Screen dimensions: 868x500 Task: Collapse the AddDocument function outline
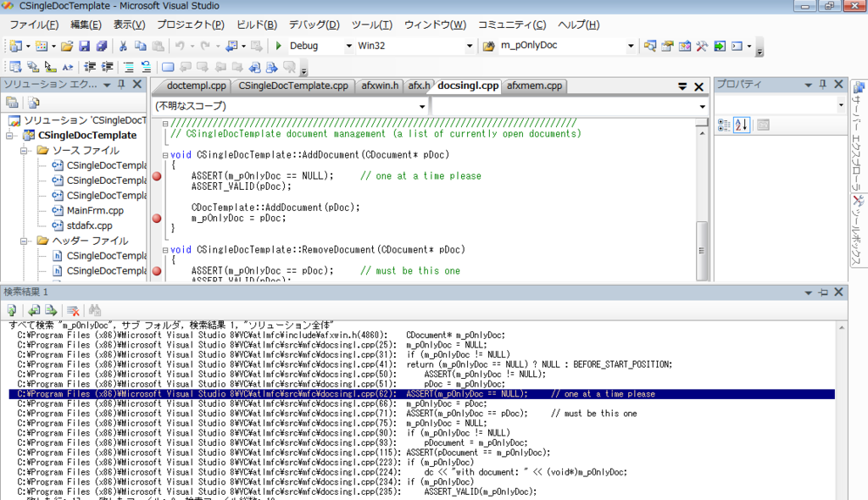click(165, 155)
